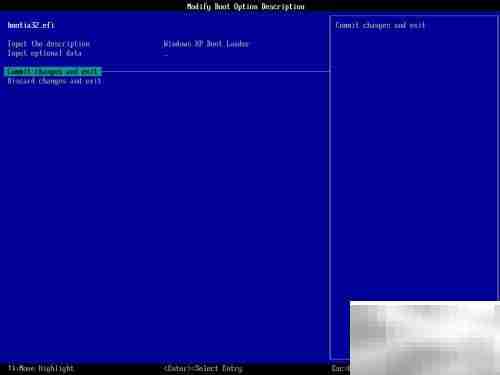Click the 'Move Highlight' hint in footer
Image resolution: width=500 pixels, height=375 pixels.
click(41, 368)
